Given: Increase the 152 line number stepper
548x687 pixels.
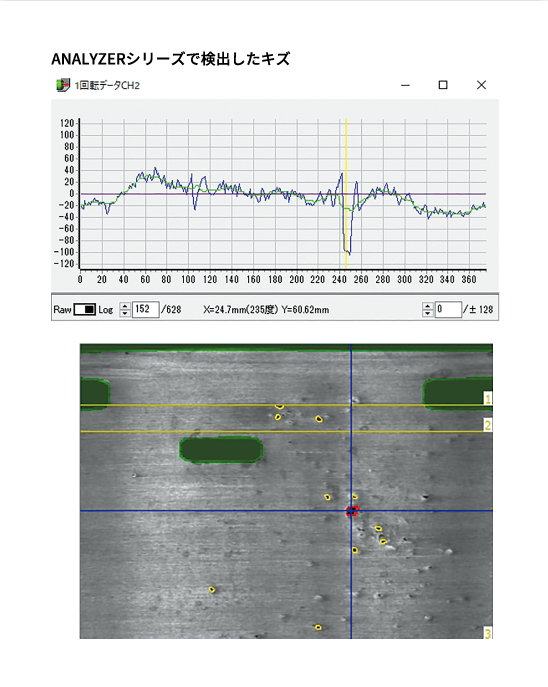Looking at the screenshot, I should [125, 306].
